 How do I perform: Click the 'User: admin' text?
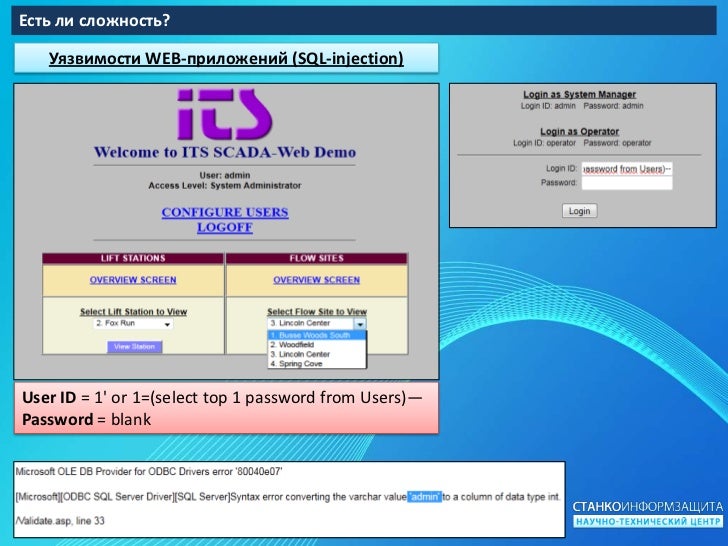[225, 176]
